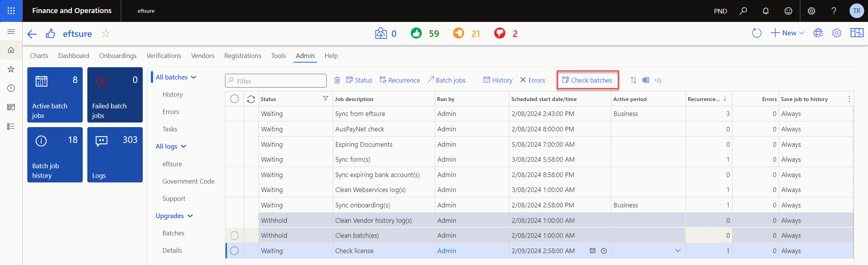The width and height of the screenshot is (868, 265).
Task: Click the Batch jobs button
Action: [446, 80]
